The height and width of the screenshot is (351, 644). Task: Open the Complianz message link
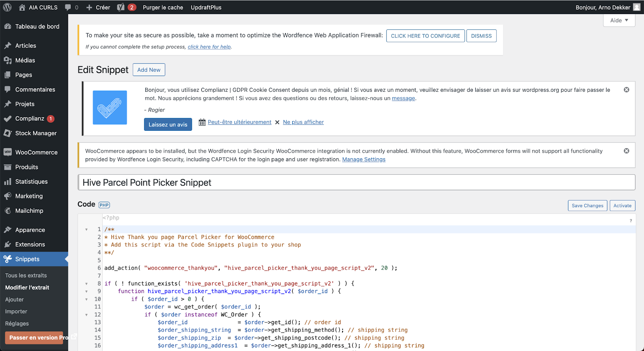click(403, 98)
